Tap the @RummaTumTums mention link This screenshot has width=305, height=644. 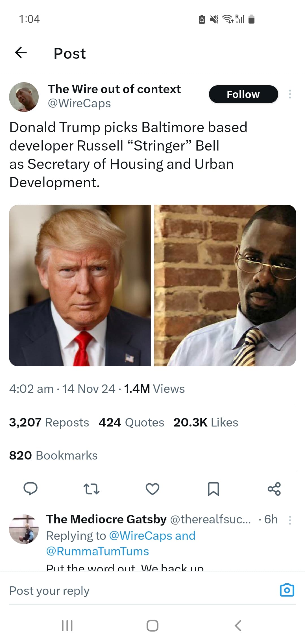point(97,551)
